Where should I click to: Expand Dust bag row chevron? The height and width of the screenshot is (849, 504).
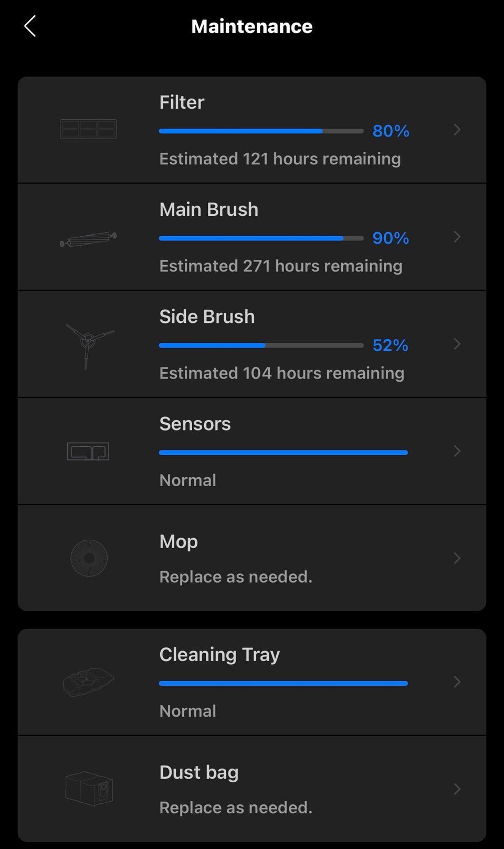click(457, 789)
